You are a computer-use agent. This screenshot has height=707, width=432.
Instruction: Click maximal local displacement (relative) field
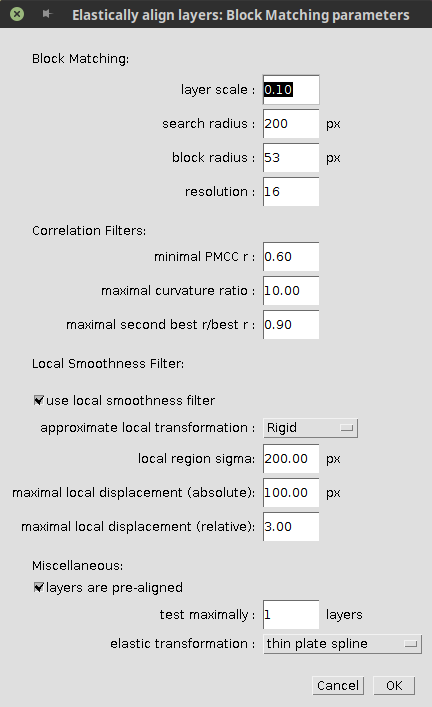(291, 527)
